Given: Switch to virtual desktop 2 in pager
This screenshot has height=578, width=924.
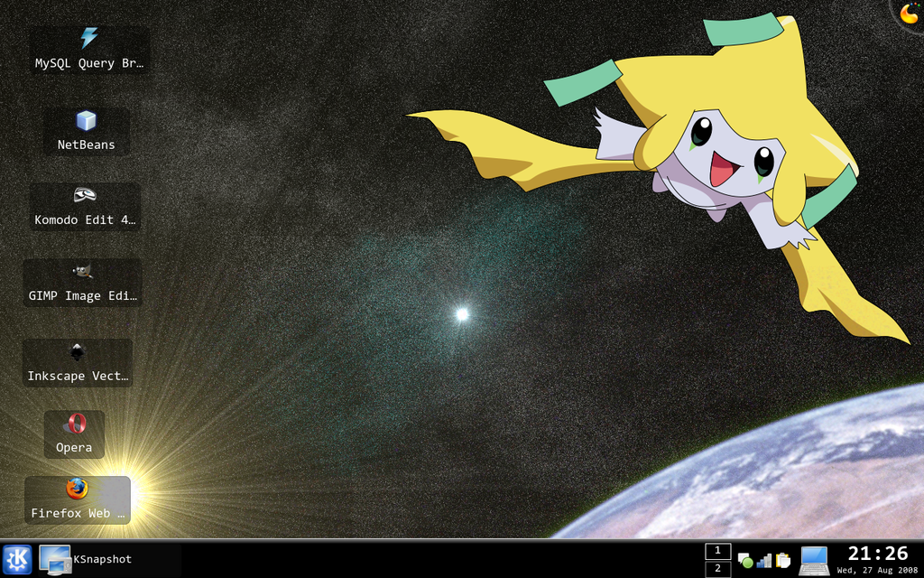Looking at the screenshot, I should tap(717, 569).
